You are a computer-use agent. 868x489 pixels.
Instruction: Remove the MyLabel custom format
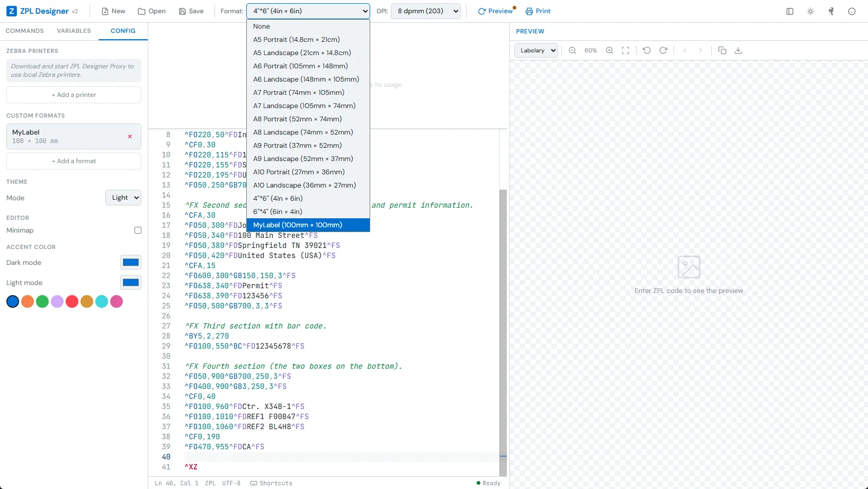pos(130,136)
